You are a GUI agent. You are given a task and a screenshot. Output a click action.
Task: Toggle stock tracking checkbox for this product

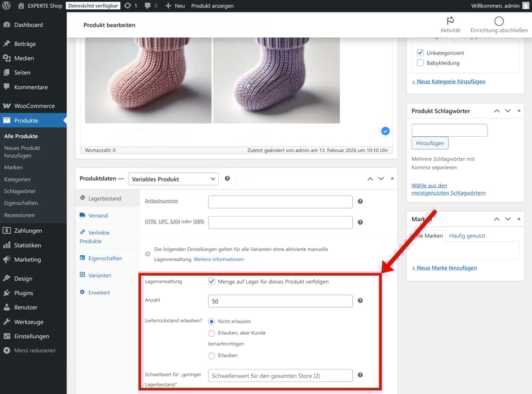212,281
